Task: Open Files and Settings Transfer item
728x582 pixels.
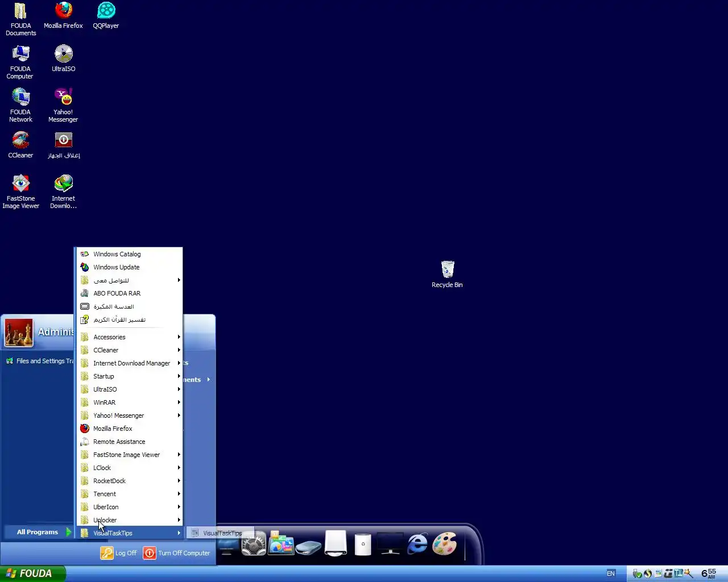Action: coord(40,361)
